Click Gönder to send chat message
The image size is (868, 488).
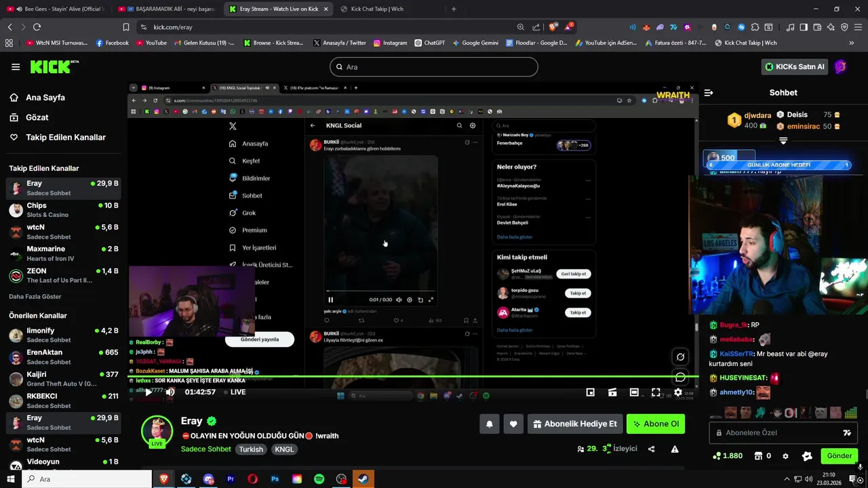click(x=839, y=456)
